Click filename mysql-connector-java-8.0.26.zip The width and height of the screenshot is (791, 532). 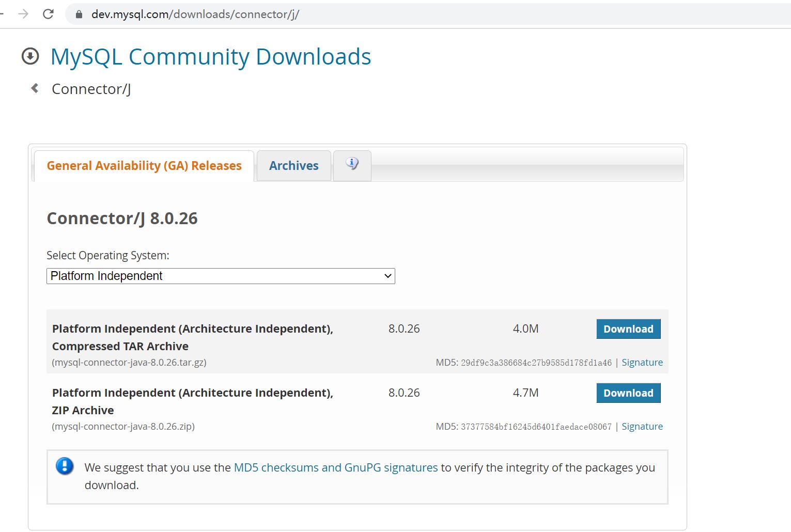123,427
